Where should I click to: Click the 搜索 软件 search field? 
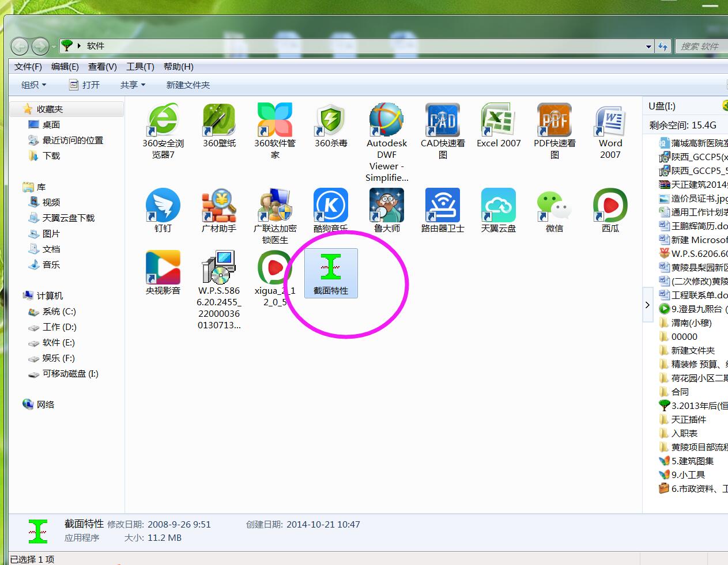click(x=701, y=46)
